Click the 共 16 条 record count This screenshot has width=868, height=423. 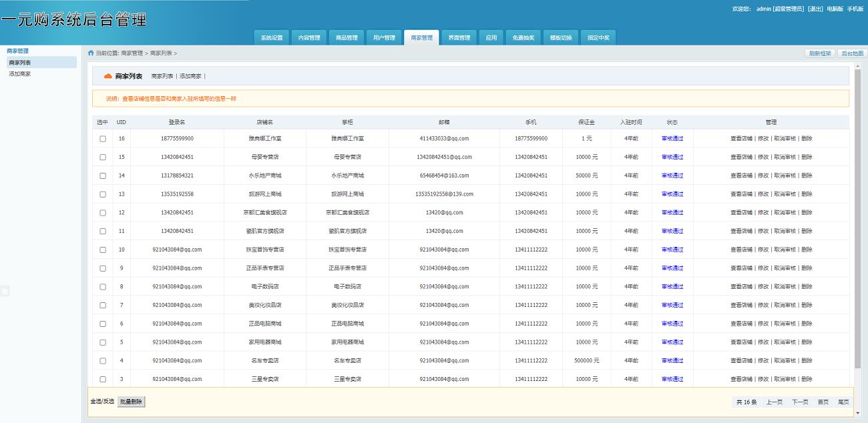point(746,402)
